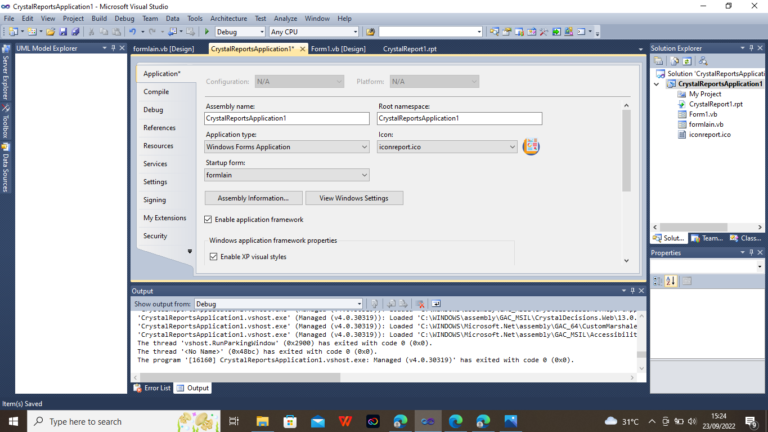Open the Analyze menu

coord(285,19)
